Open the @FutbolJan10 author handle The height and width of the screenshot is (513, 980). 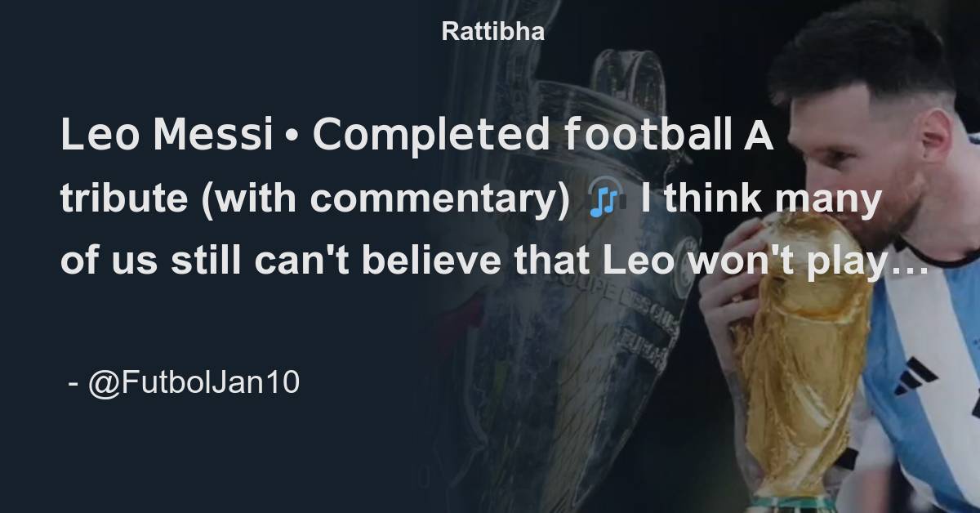(194, 381)
